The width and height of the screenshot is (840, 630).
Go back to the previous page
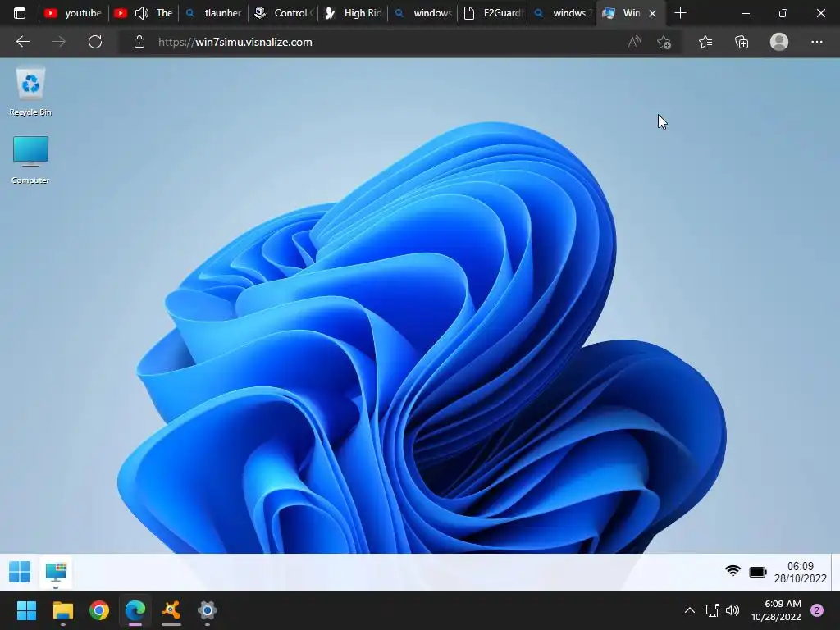click(23, 42)
